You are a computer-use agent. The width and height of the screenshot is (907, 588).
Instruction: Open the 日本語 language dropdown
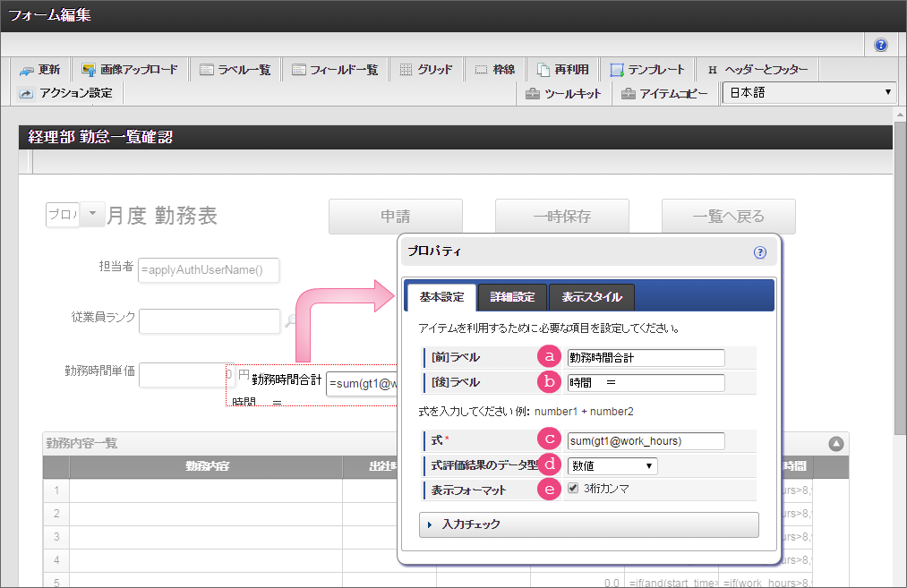pos(809,93)
